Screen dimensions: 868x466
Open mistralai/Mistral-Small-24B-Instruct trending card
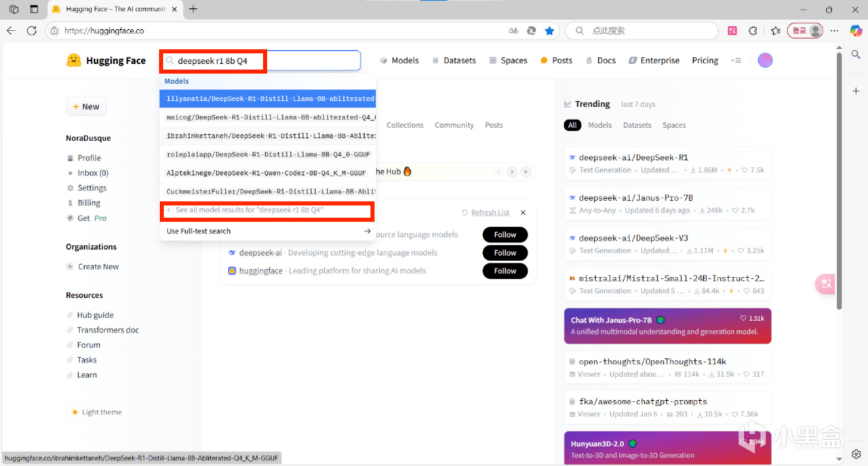pos(667,284)
